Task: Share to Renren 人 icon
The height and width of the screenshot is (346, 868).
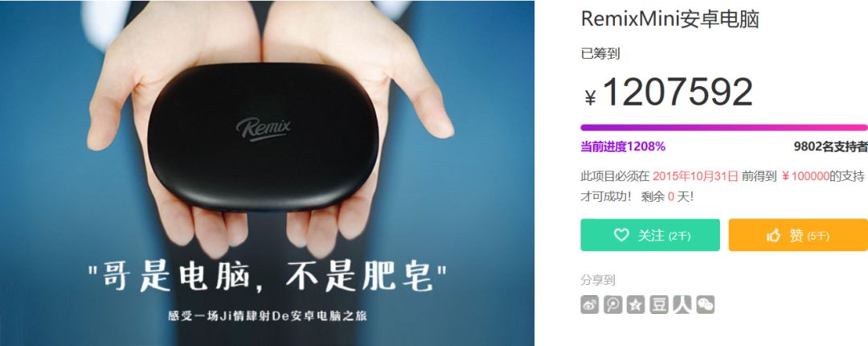Action: [682, 304]
